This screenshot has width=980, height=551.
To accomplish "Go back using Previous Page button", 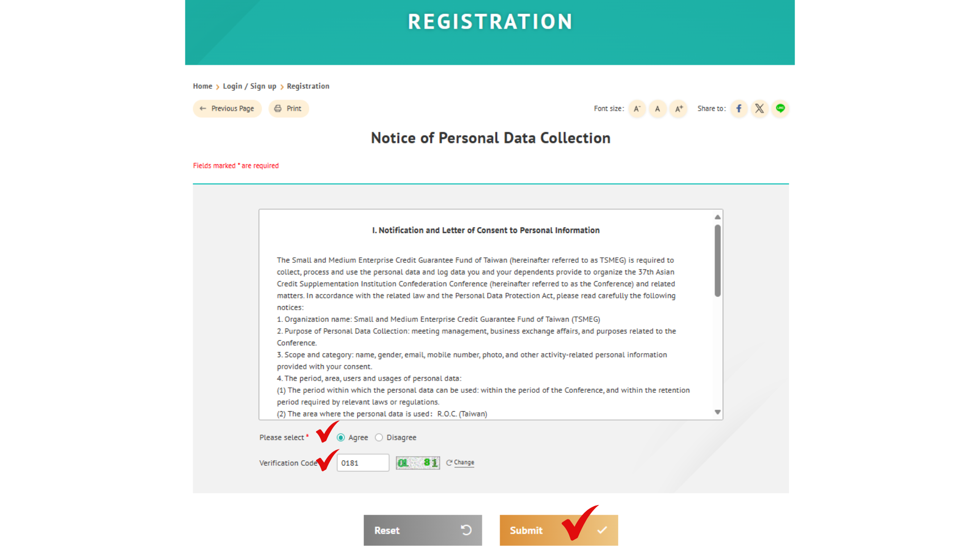I will point(227,109).
